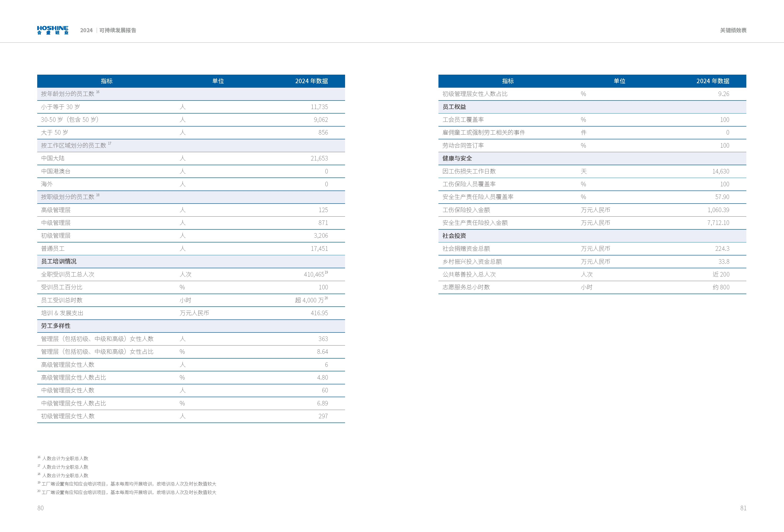Click the 员工培训情况 section header

click(x=59, y=261)
